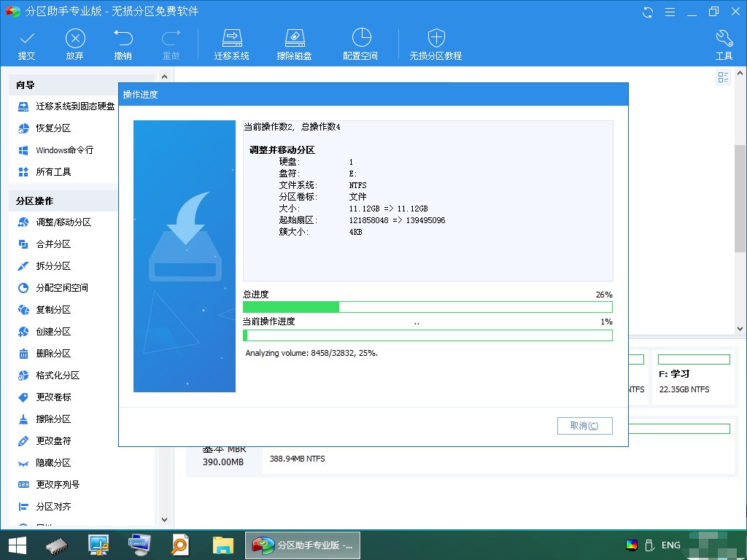The height and width of the screenshot is (560, 747).
Task: Click sidebar scroll down arrow
Action: (164, 520)
